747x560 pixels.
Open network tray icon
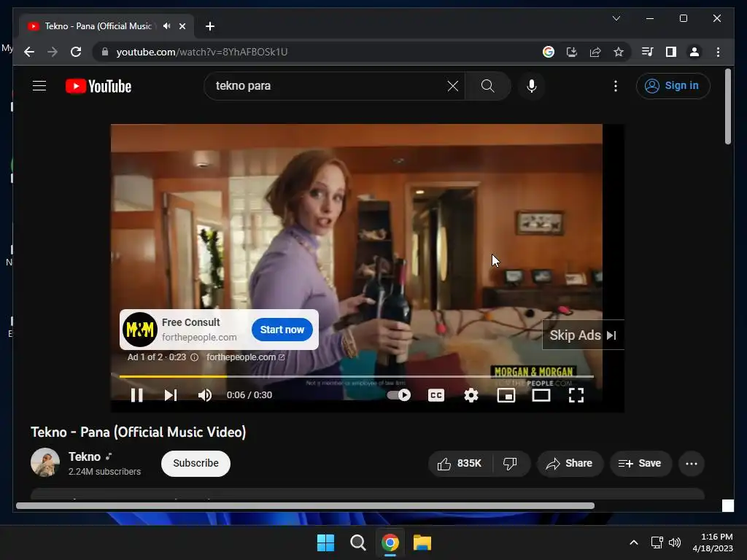click(x=657, y=542)
